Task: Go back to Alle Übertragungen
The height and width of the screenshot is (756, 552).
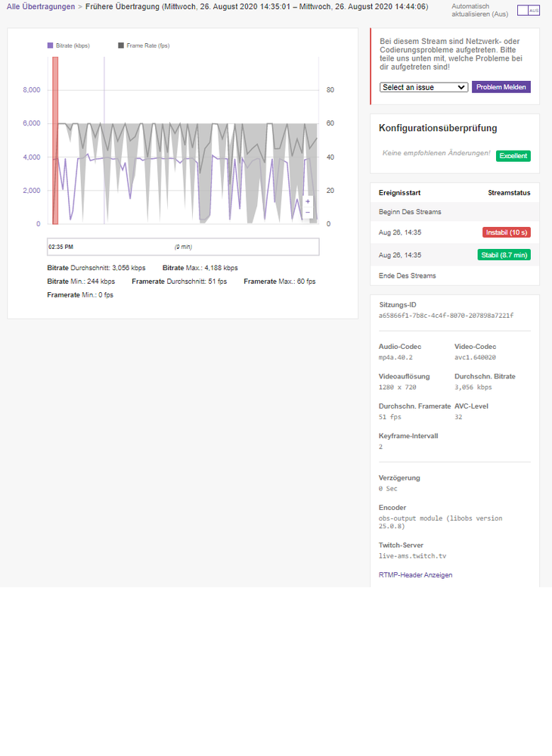Action: pyautogui.click(x=41, y=7)
